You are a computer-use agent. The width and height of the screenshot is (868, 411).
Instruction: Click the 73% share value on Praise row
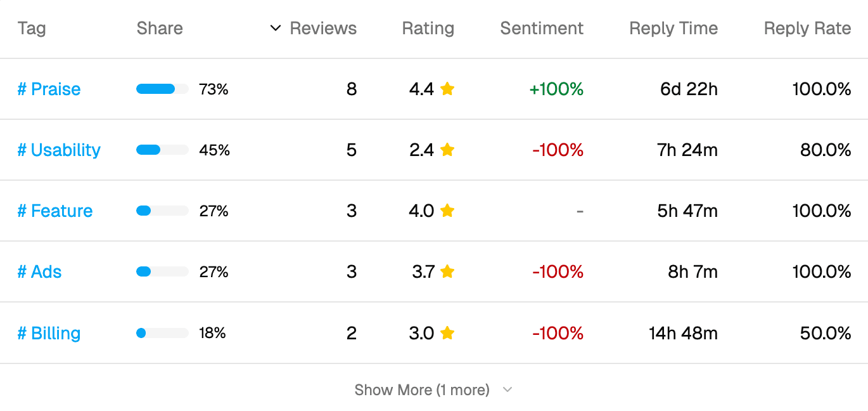[x=214, y=89]
